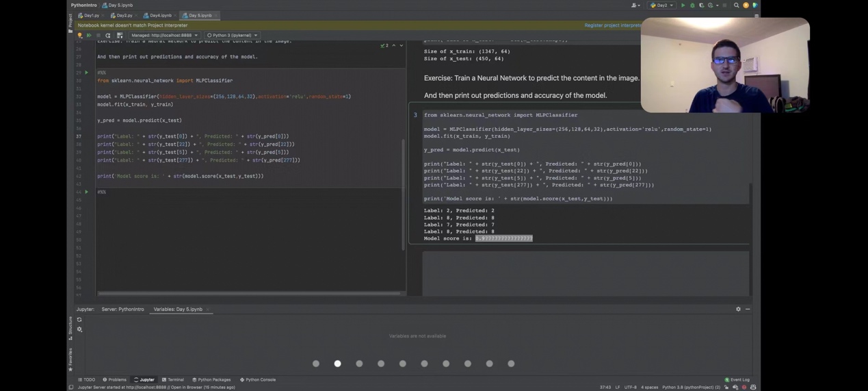Open the Managed localhost:8888 server dropdown
Viewport: 868px width, 391px height.
coord(164,36)
